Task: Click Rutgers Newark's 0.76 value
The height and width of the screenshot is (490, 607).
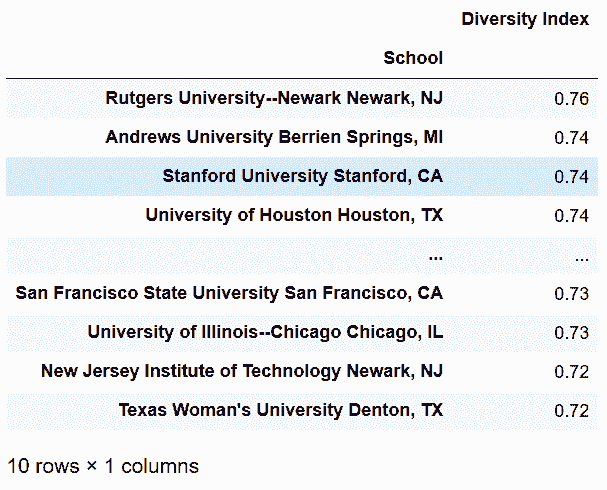Action: tap(571, 99)
